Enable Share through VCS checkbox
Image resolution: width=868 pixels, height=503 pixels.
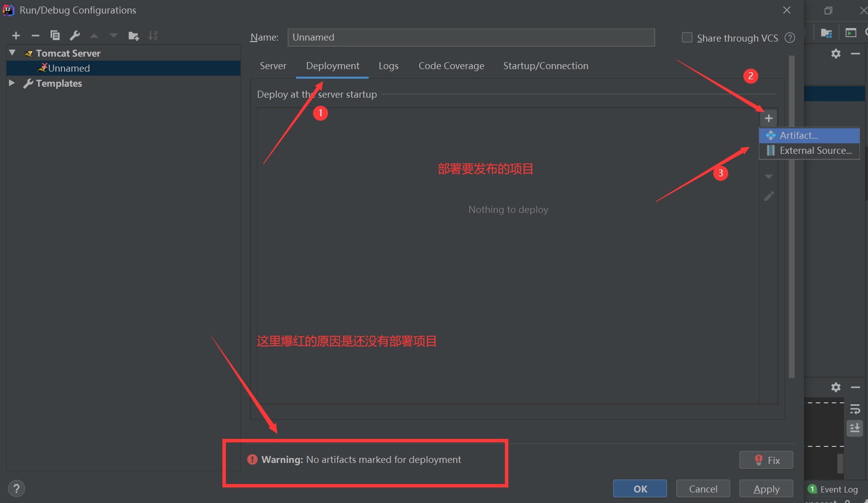(687, 38)
